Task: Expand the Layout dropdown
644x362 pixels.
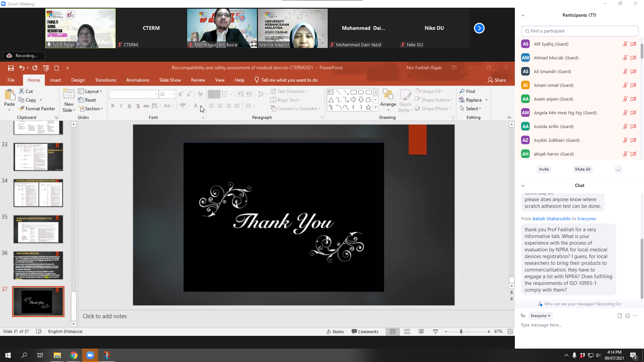Action: click(90, 91)
